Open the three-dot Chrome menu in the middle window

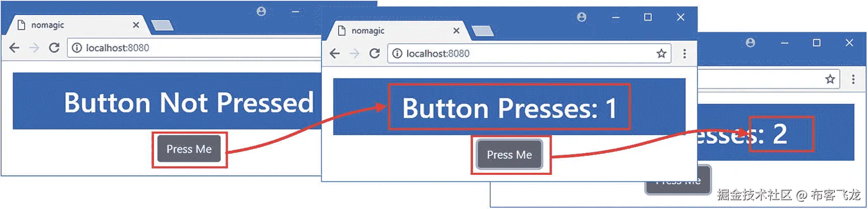[x=684, y=53]
